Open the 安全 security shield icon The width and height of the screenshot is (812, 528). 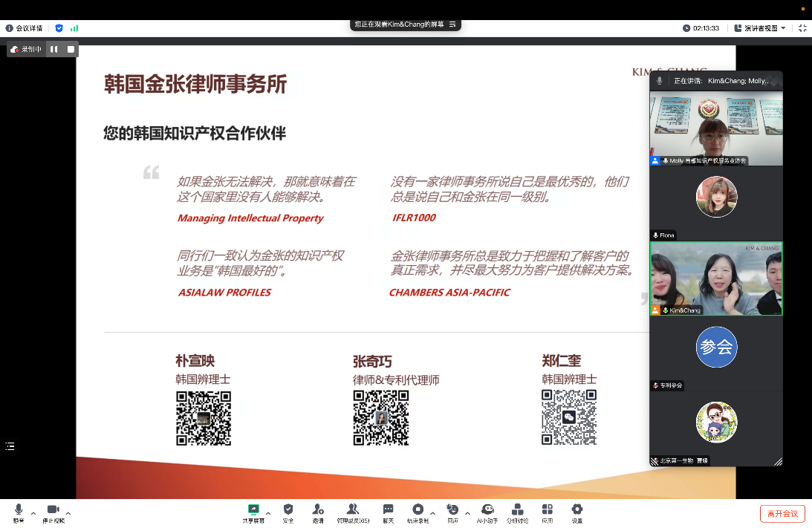288,510
